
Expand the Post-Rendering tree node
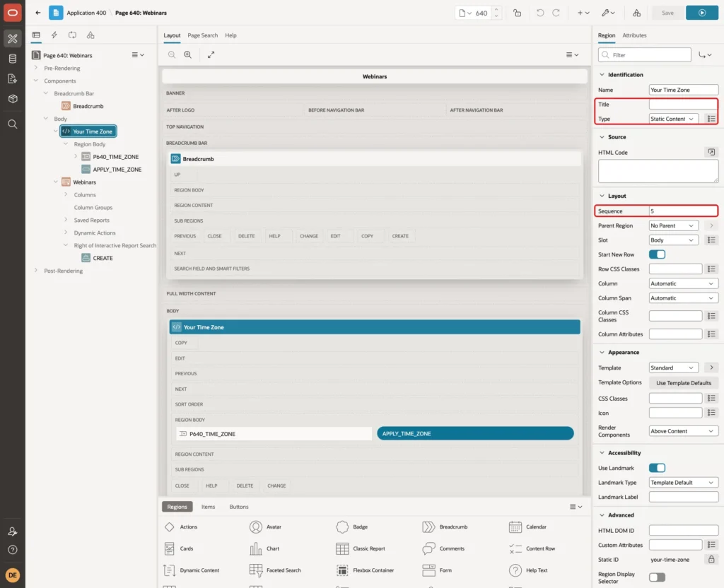coord(36,271)
